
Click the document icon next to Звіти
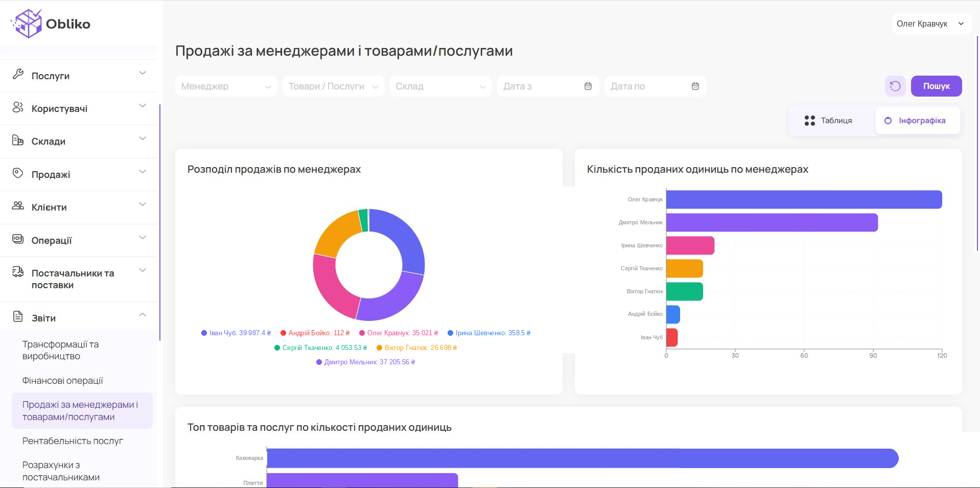[x=18, y=316]
